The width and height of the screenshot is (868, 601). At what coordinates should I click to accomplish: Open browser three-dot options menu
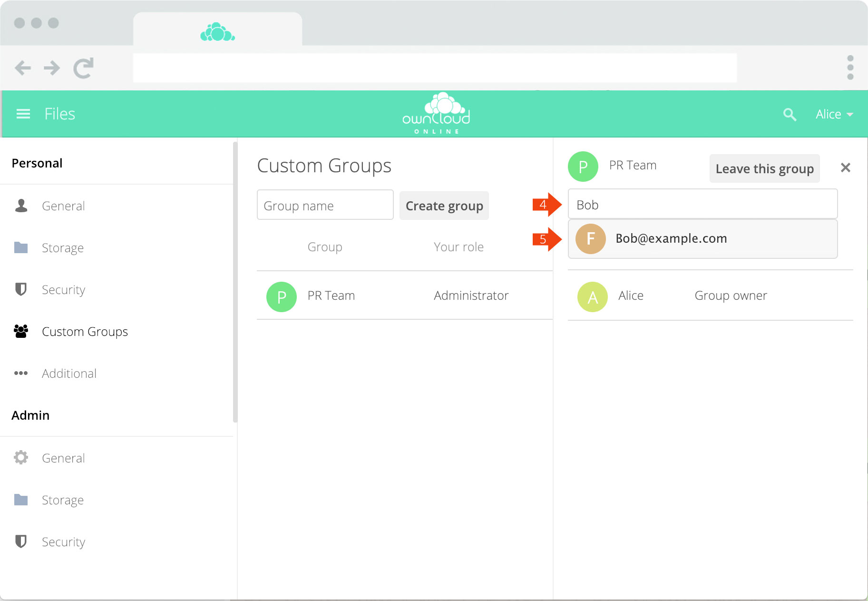850,68
